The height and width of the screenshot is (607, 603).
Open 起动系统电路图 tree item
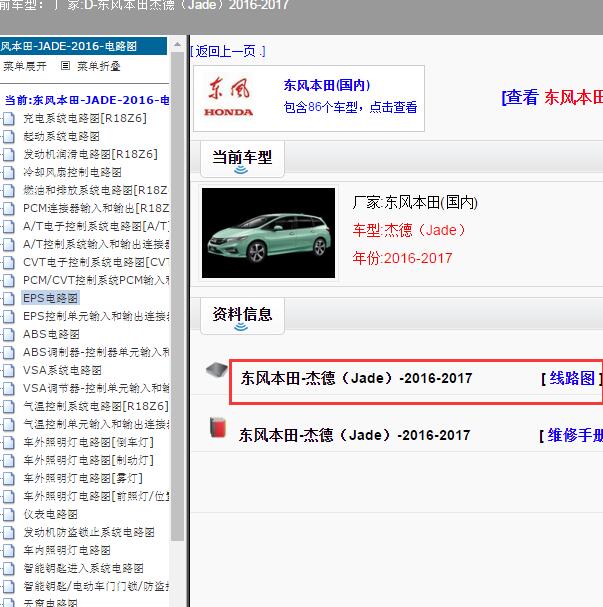[62, 137]
